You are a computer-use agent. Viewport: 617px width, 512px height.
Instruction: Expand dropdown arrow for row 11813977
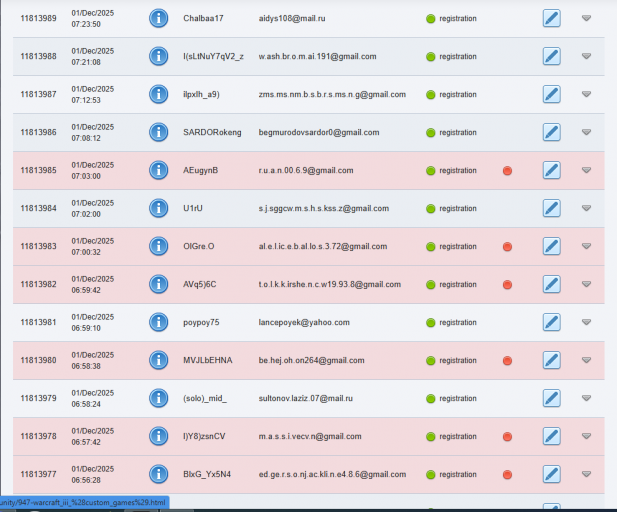pos(586,474)
